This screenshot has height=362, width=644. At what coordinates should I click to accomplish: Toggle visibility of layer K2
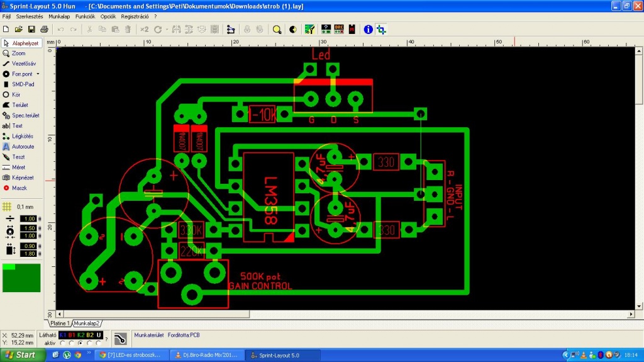[80, 336]
